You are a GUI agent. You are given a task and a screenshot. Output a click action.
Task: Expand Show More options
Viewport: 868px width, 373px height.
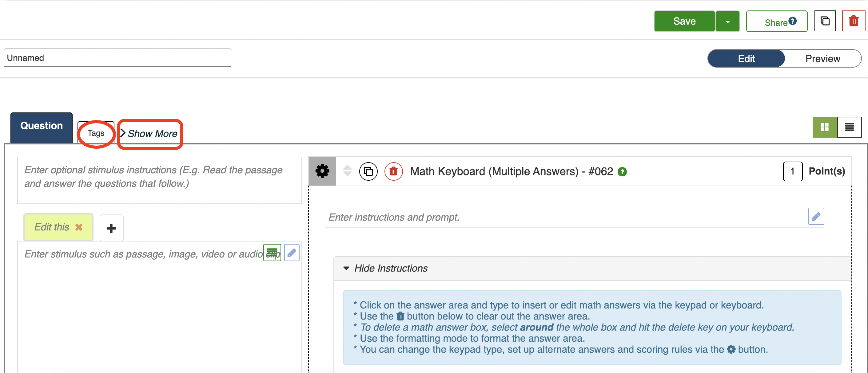152,134
